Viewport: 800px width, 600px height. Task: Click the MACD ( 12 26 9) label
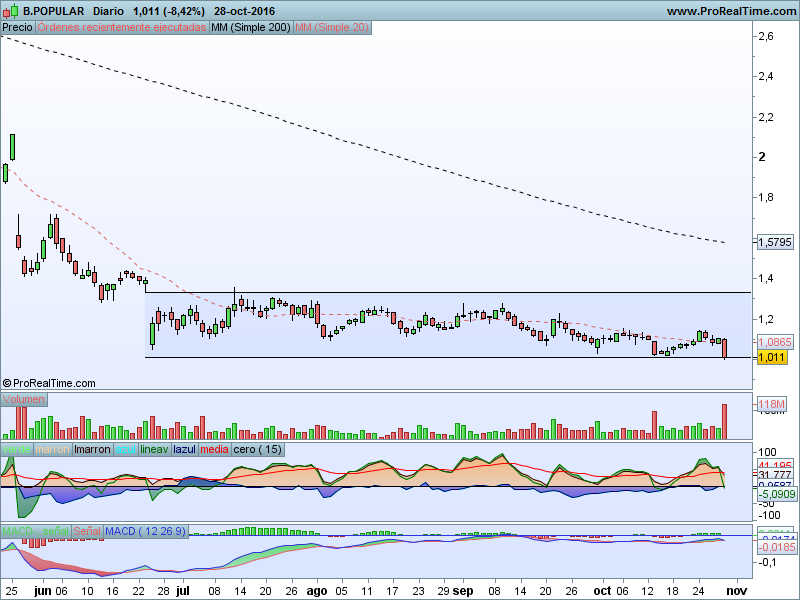click(145, 530)
